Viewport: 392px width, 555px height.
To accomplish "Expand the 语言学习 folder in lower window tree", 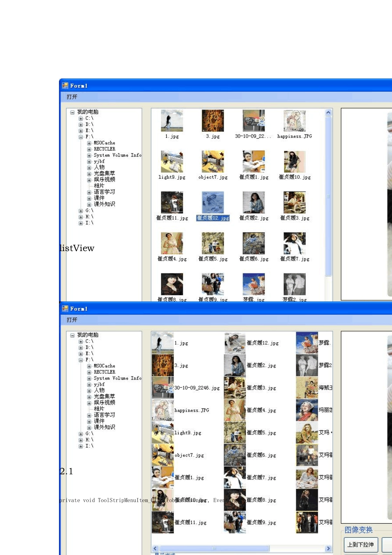I will (89, 415).
